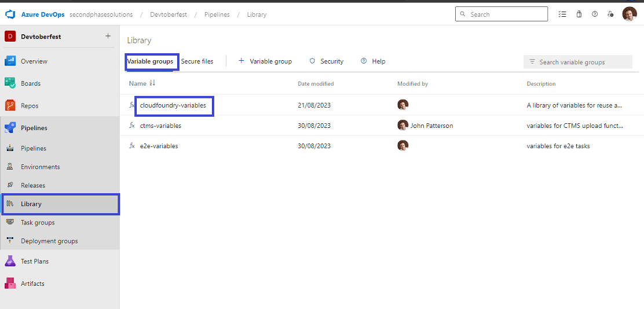Screen dimensions: 644x309
Task: Click description 'A library of variables for reuse a...'
Action: (x=575, y=105)
